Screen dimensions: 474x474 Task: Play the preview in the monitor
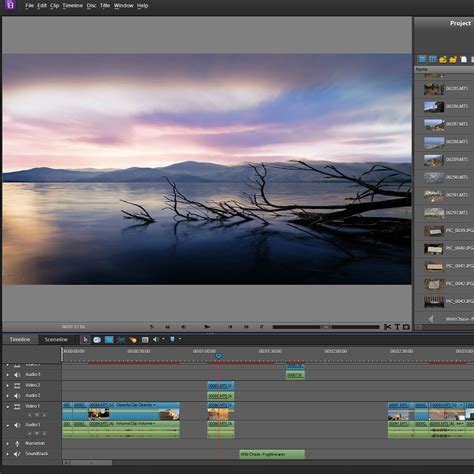point(207,327)
